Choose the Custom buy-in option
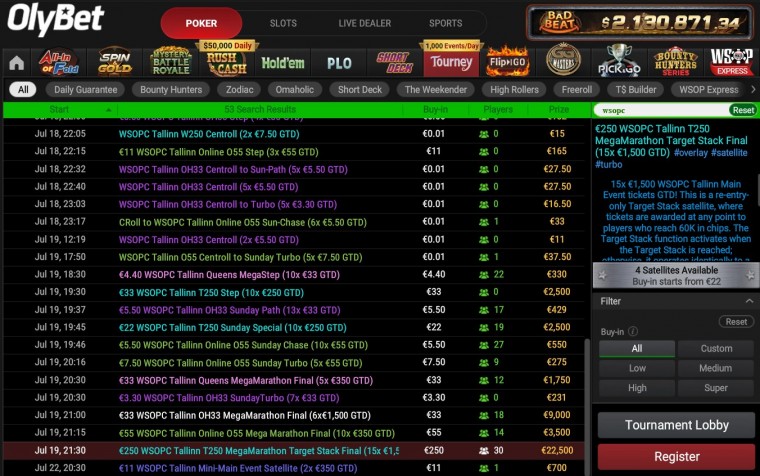The height and width of the screenshot is (476, 760). pos(716,348)
